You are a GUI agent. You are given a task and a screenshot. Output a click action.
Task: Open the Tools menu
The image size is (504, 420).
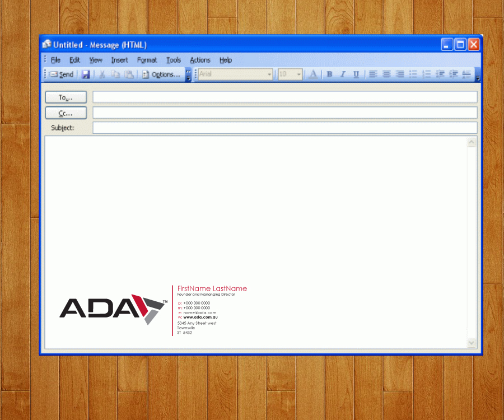(174, 60)
